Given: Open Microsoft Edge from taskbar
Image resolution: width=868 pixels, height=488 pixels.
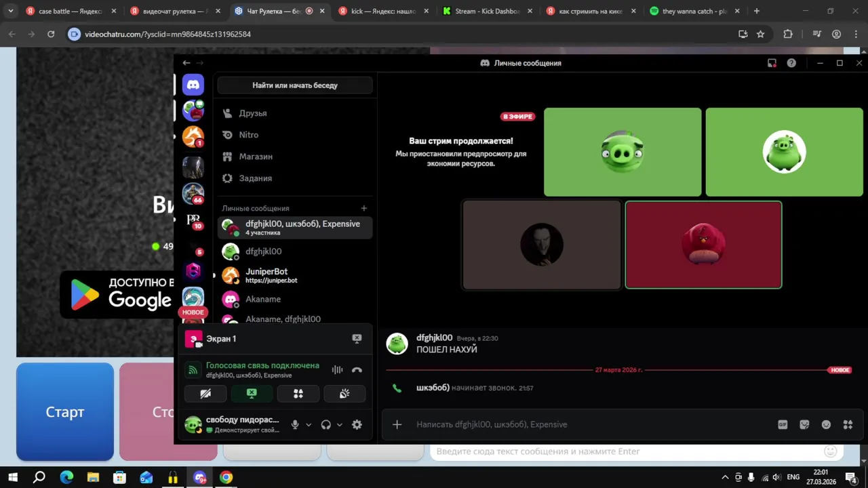Looking at the screenshot, I should point(66,477).
